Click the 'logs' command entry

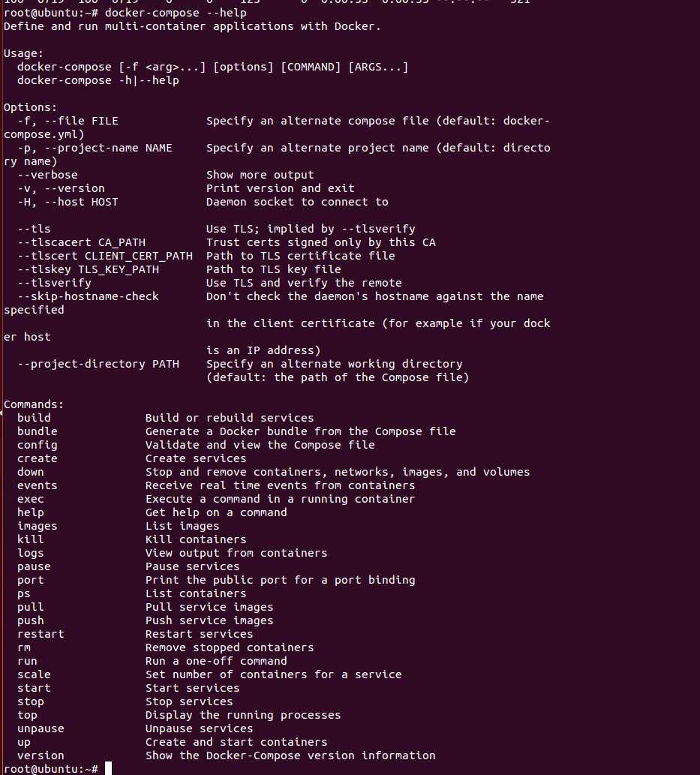point(30,553)
